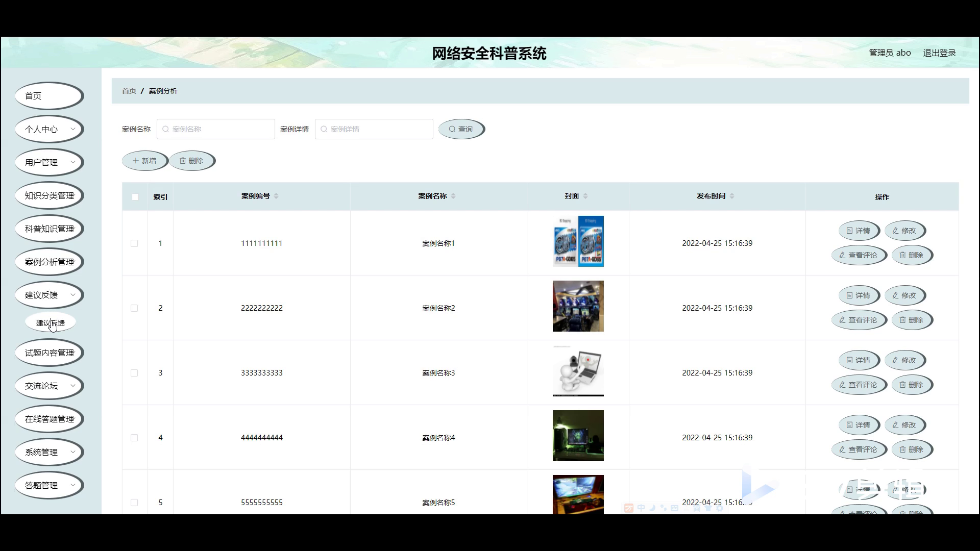
Task: Expand 答题管理 sidebar menu
Action: pyautogui.click(x=49, y=485)
